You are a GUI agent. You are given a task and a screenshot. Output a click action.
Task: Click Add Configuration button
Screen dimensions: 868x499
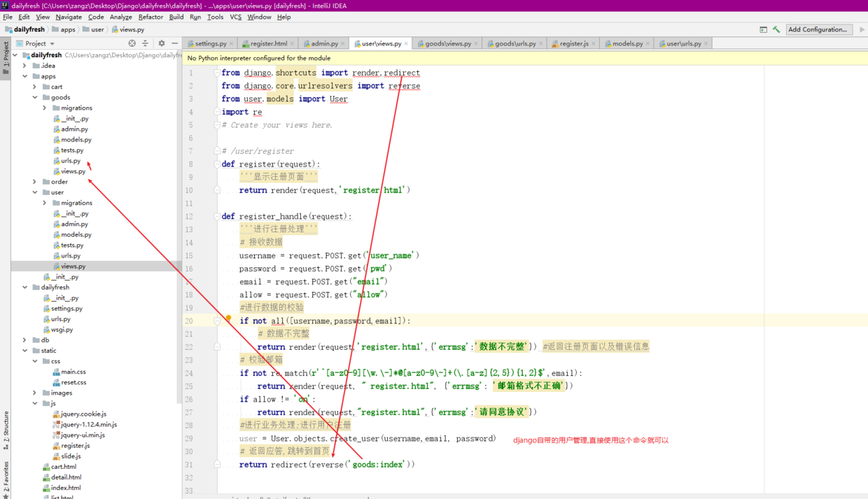coord(818,29)
